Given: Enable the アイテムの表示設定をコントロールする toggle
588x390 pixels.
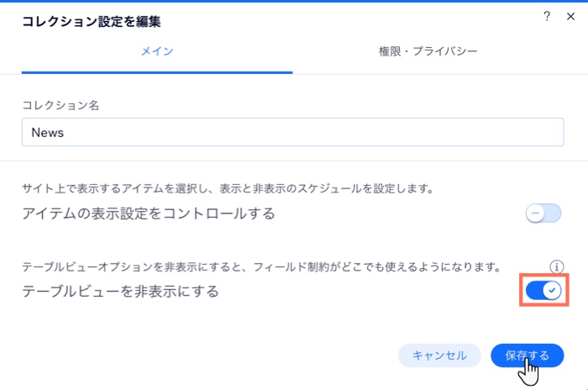Looking at the screenshot, I should tap(543, 213).
